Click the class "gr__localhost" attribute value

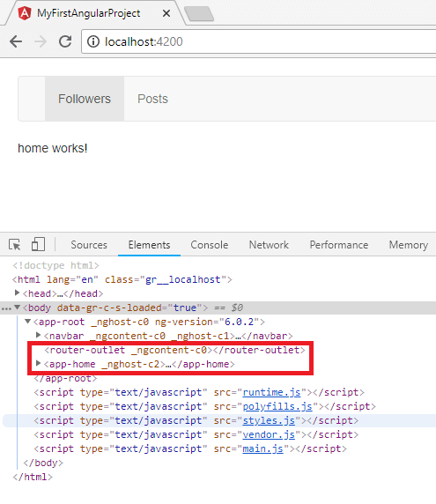tap(183, 279)
